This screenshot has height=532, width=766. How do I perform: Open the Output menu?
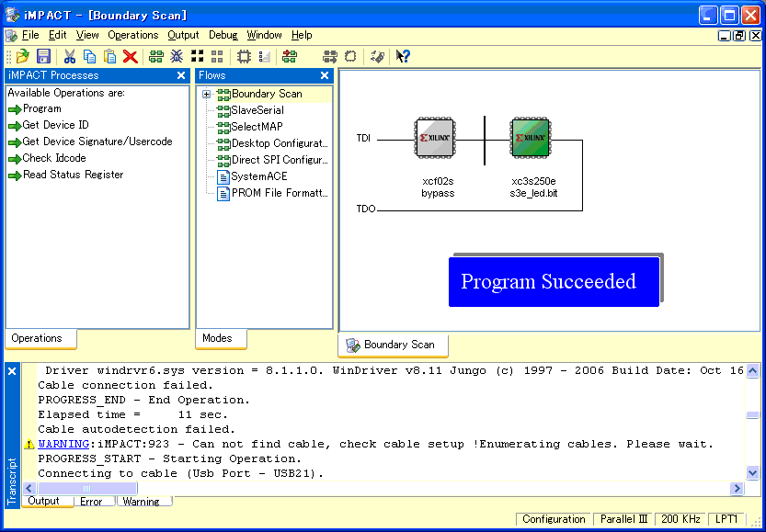coord(183,35)
